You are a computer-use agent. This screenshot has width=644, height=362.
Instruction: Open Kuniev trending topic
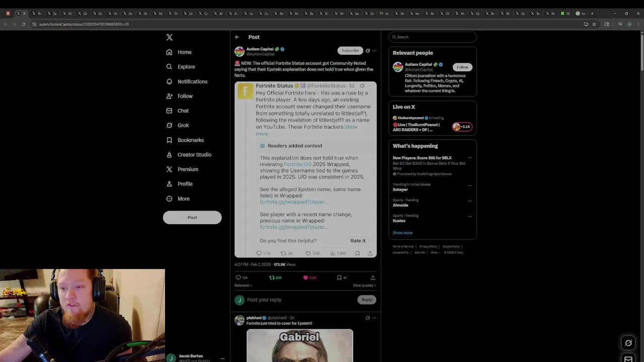[399, 221]
